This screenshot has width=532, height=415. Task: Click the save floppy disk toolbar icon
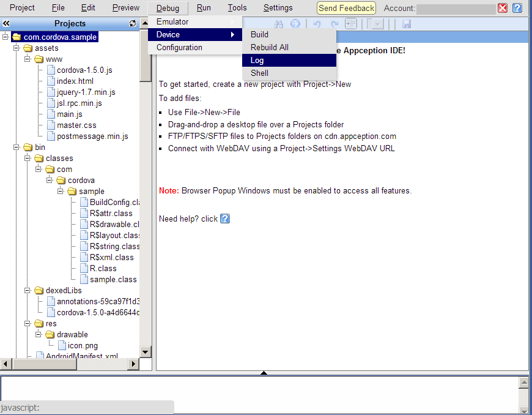tap(407, 24)
